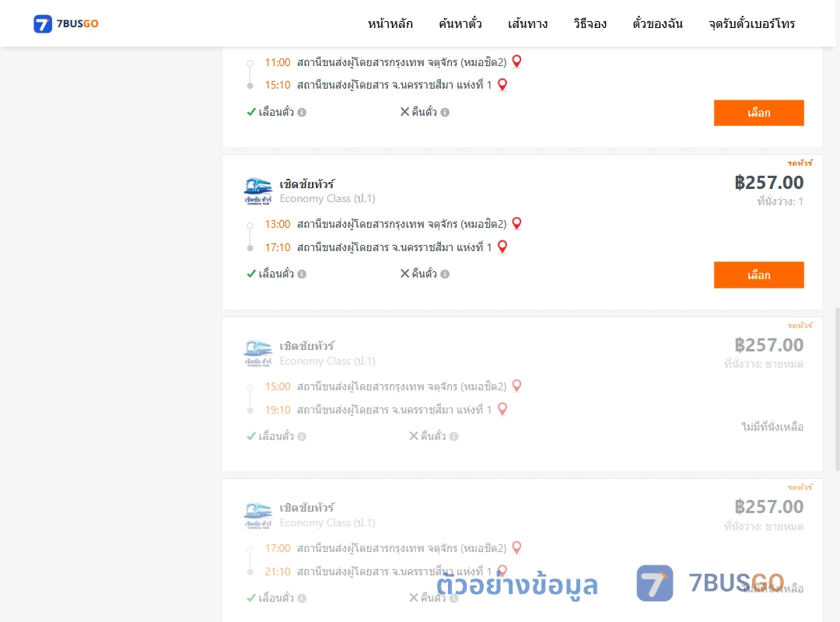The height and width of the screenshot is (622, 840).
Task: Click the page vertical scrollbar thumb
Action: click(837, 389)
